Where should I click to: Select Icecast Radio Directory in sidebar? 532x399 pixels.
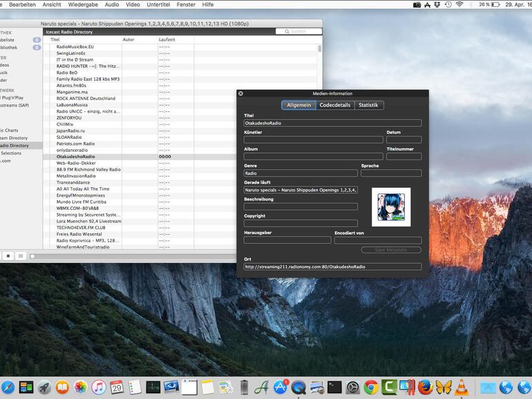click(14, 146)
